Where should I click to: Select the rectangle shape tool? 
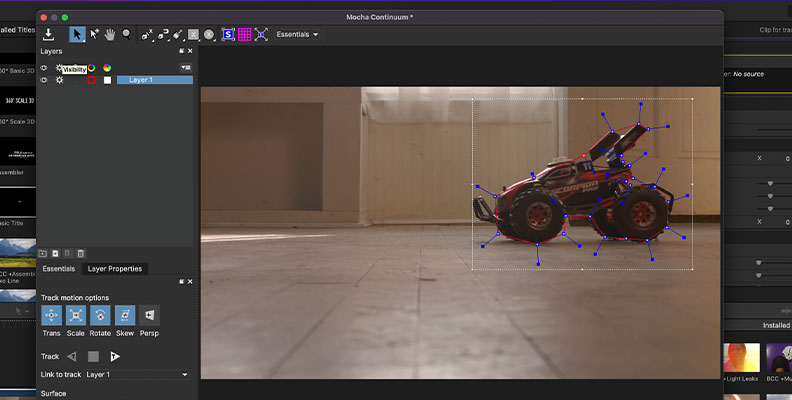point(193,34)
